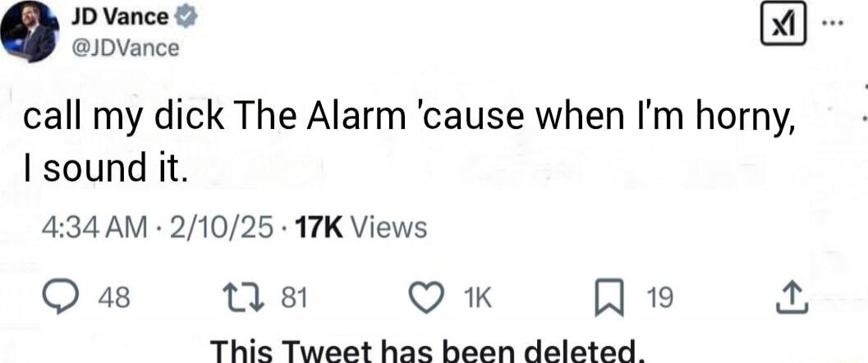Click the blue verified badge
Screen dimensions: 868x363
(186, 18)
